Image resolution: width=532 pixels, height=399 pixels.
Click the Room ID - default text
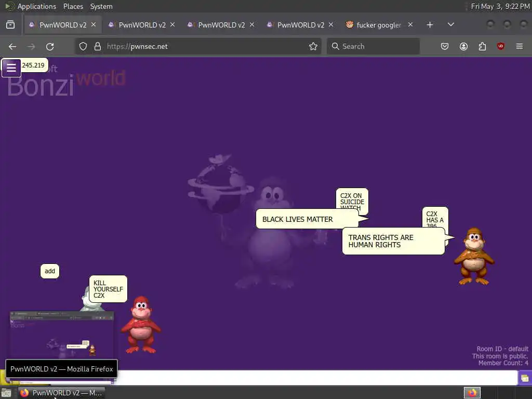502,349
